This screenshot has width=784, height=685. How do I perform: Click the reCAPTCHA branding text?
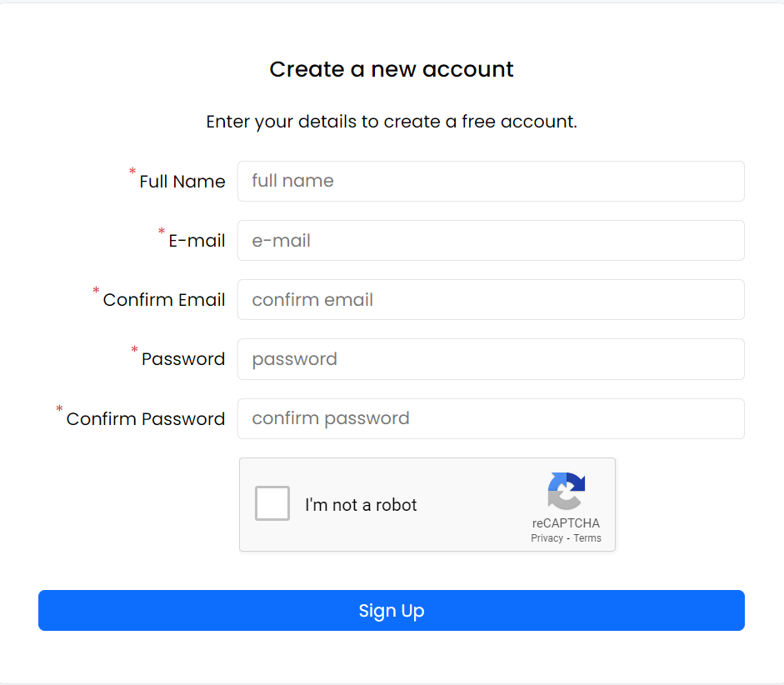pyautogui.click(x=566, y=523)
